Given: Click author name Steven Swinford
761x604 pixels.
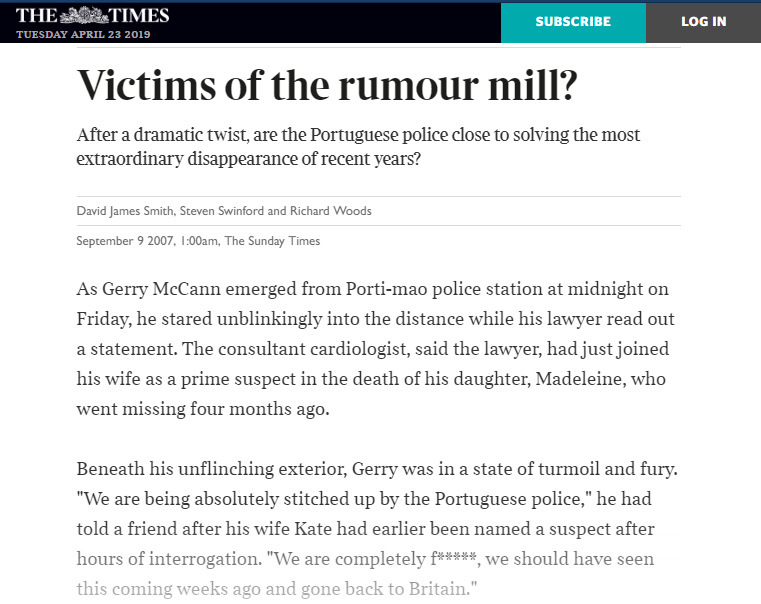Looking at the screenshot, I should coord(222,211).
